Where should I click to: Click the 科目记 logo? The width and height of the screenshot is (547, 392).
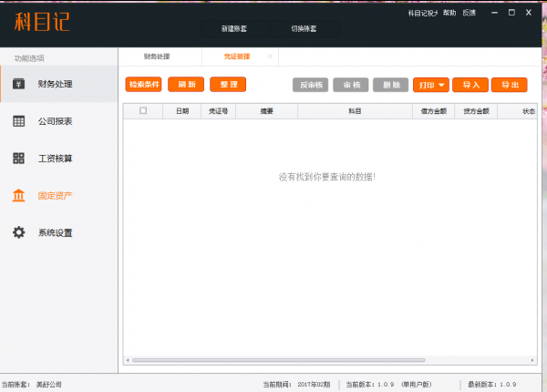(42, 21)
